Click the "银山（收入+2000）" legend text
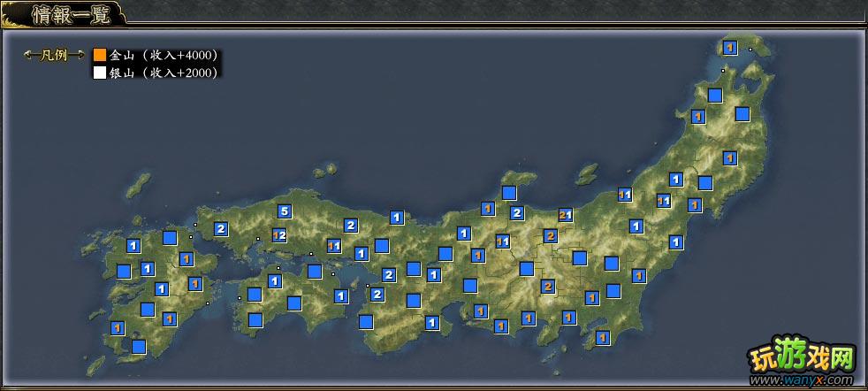Viewport: 868px width, 391px height. click(x=164, y=73)
